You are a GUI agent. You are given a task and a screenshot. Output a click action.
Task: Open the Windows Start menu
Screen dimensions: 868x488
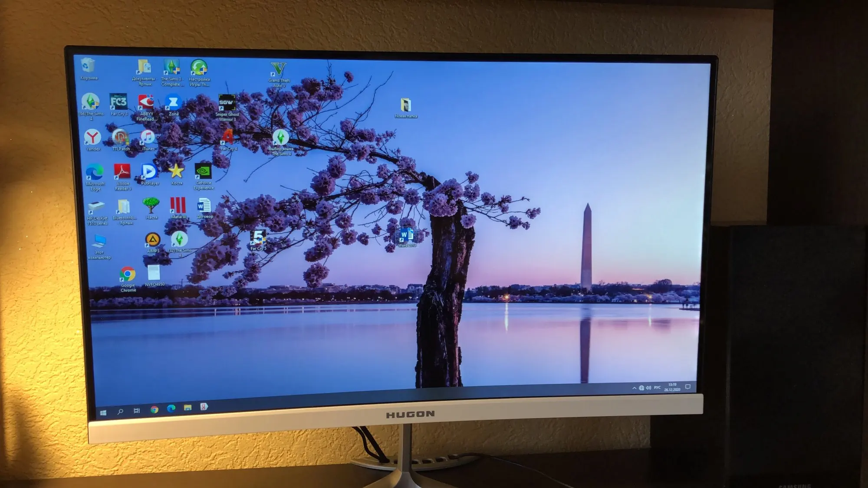(103, 413)
